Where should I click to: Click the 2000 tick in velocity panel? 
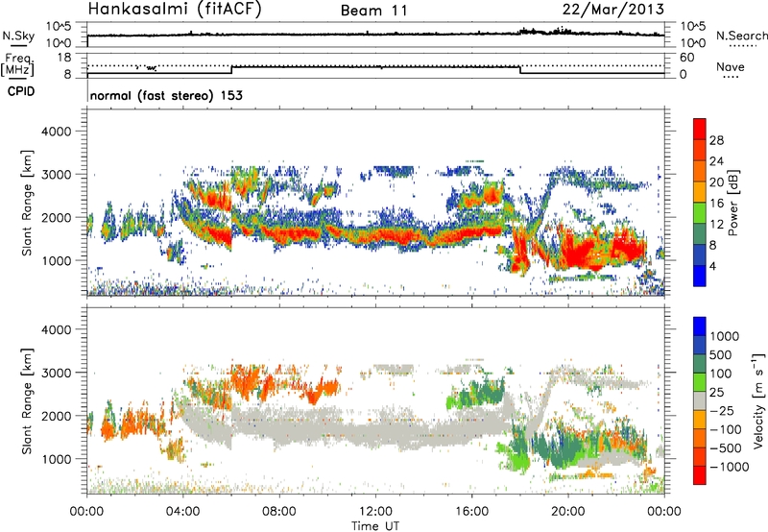click(57, 416)
